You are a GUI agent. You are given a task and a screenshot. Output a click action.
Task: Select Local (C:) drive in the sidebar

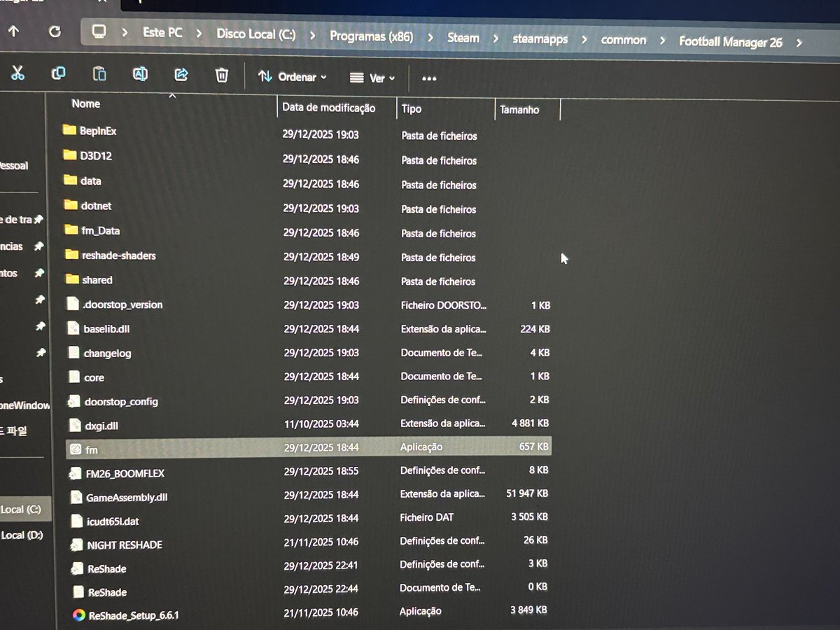(21, 510)
